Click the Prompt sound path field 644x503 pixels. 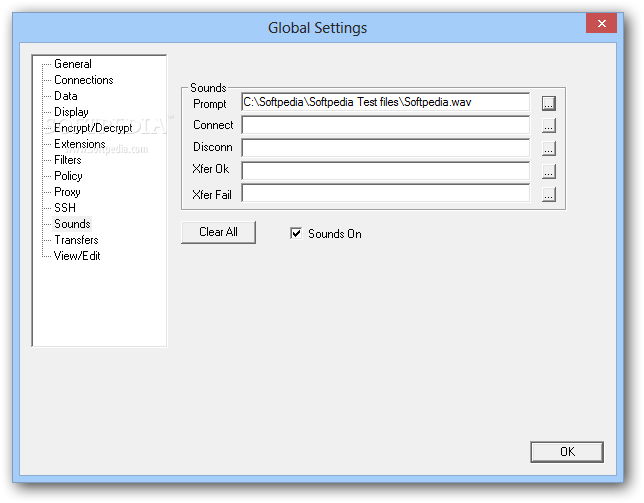click(x=386, y=102)
